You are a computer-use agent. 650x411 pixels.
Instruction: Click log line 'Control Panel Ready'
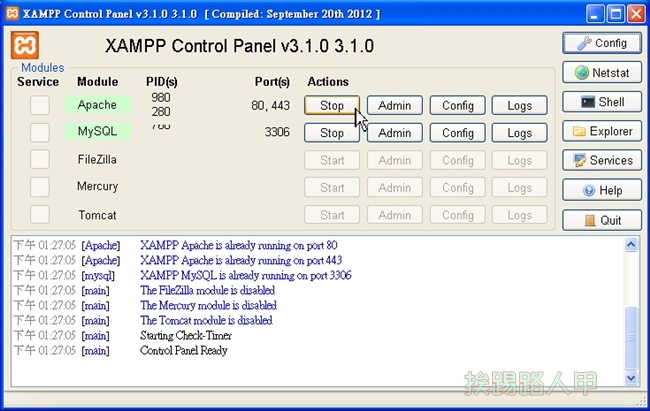[184, 350]
